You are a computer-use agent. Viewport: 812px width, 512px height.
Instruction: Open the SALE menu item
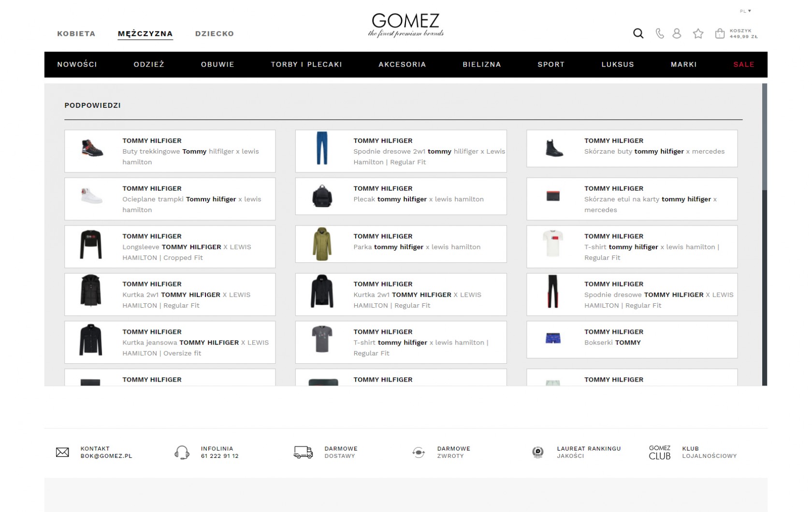[743, 64]
